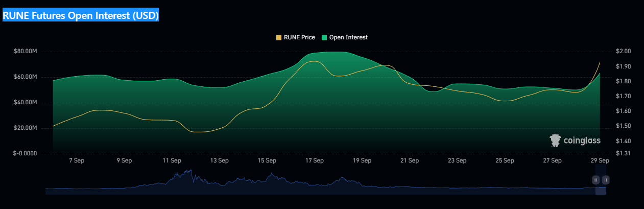This screenshot has height=209, width=644.
Task: Click the yellow RUNE Price legend swatch
Action: [278, 37]
